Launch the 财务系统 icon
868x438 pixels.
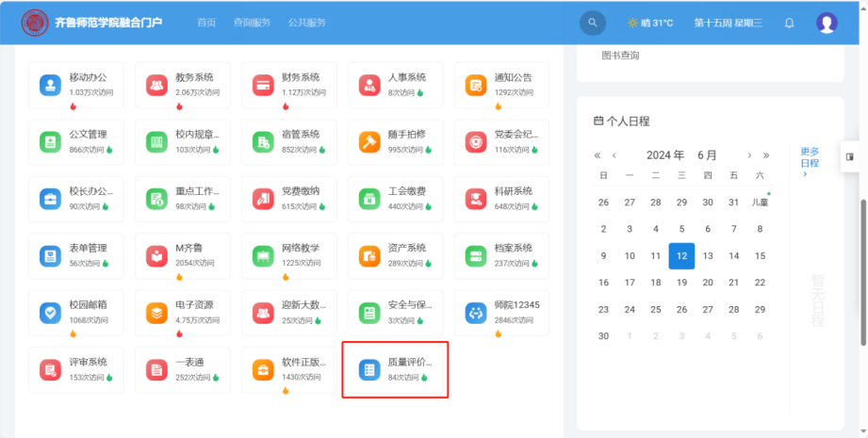tap(263, 86)
